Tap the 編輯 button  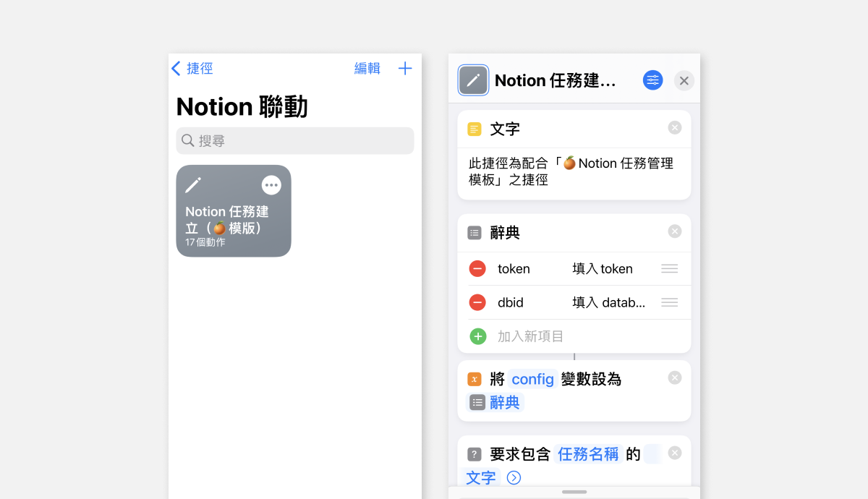click(x=367, y=69)
